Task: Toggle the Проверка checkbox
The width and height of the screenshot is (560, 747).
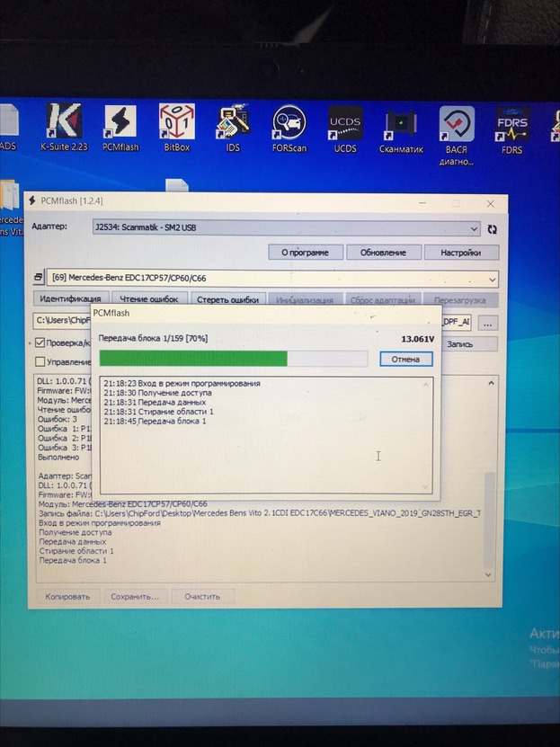Action: (40, 342)
